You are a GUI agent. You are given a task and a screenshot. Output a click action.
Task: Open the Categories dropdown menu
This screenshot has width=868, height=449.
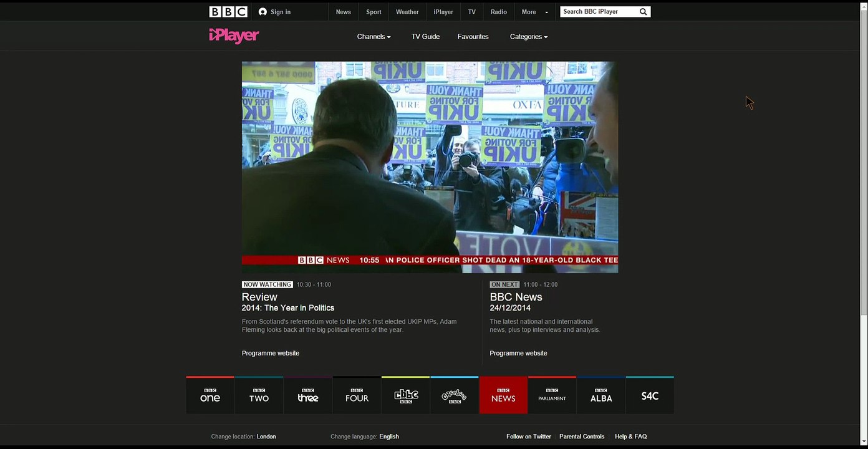click(x=529, y=37)
